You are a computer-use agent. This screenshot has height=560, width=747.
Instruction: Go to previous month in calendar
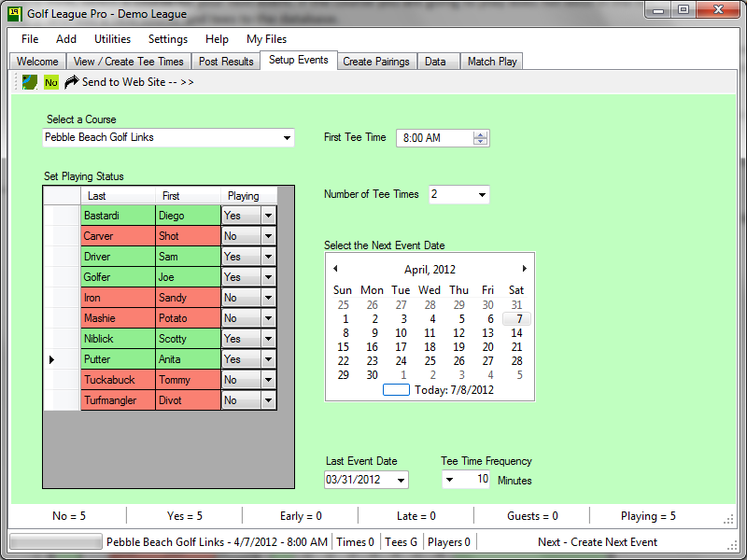coord(335,269)
